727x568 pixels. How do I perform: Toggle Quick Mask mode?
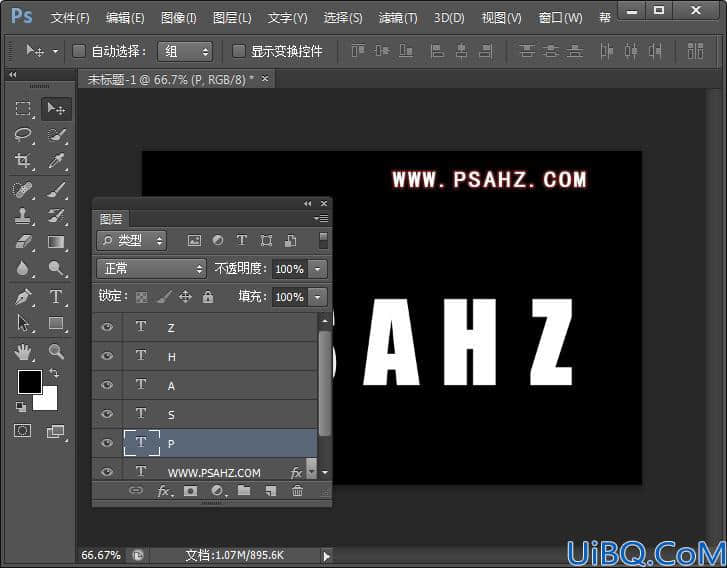[23, 431]
